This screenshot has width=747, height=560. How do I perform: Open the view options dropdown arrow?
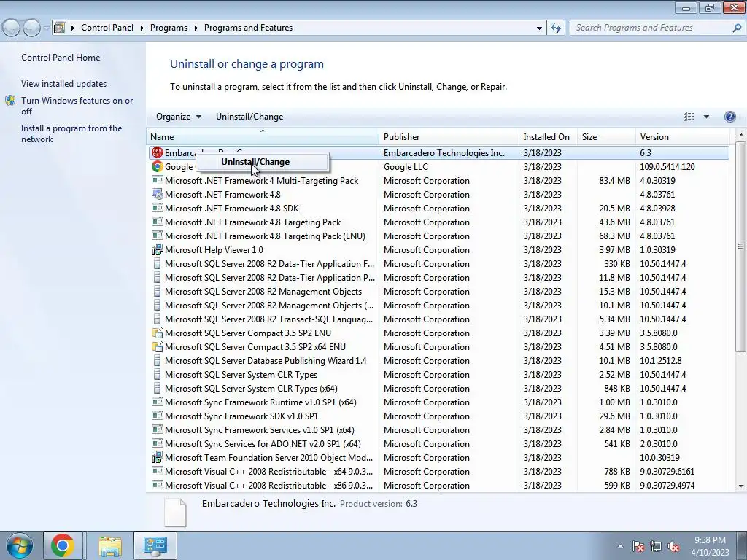[706, 117]
